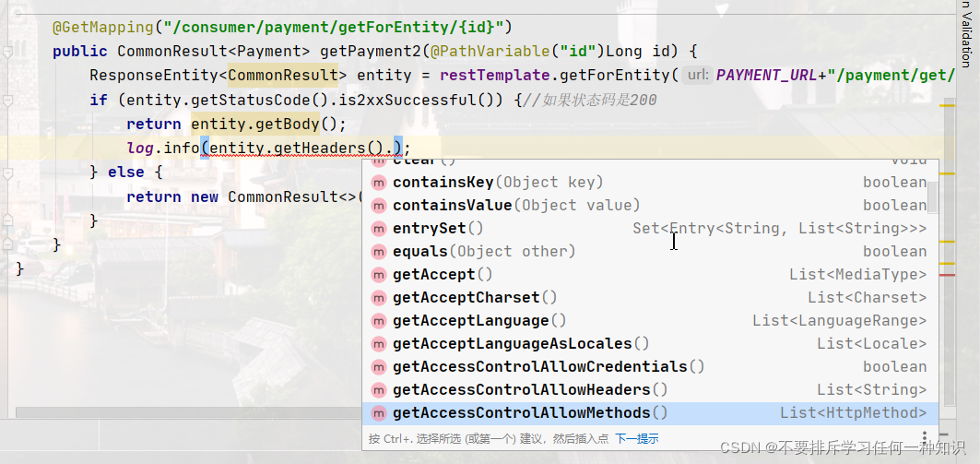Image resolution: width=980 pixels, height=464 pixels.
Task: Click ResponseEntity type in declaration
Action: point(153,76)
